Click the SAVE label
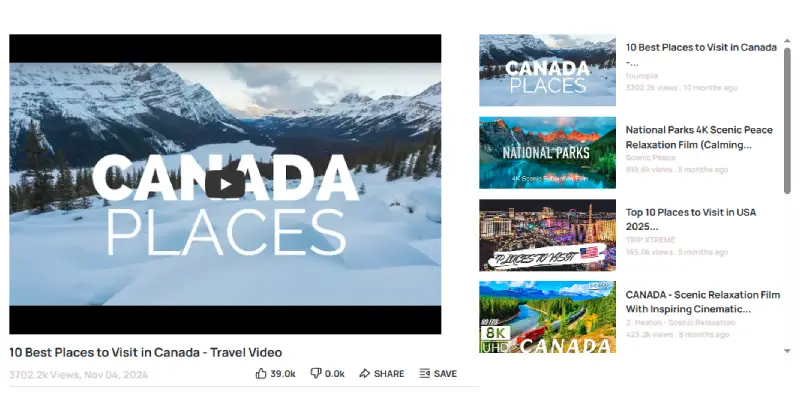 point(445,374)
